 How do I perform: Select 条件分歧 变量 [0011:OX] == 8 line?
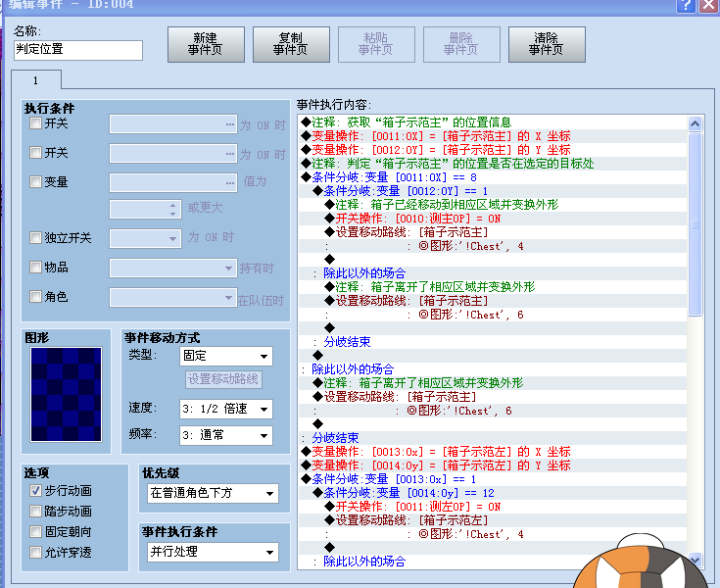(x=493, y=177)
